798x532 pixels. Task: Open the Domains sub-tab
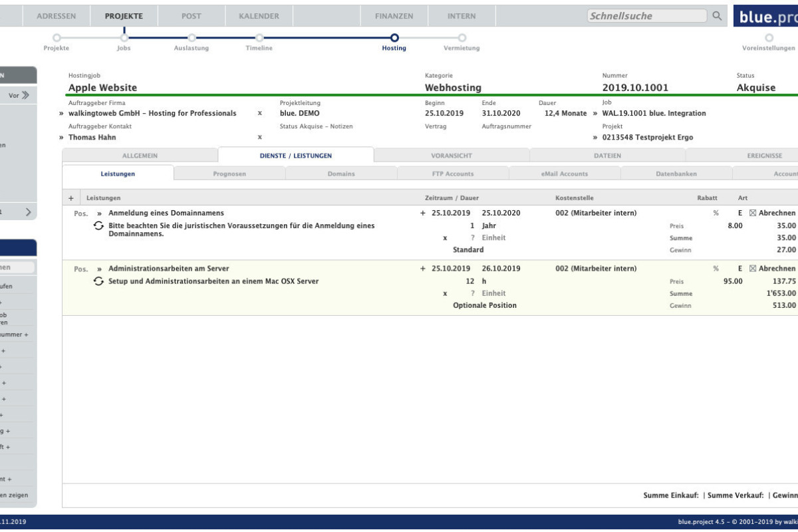(341, 174)
